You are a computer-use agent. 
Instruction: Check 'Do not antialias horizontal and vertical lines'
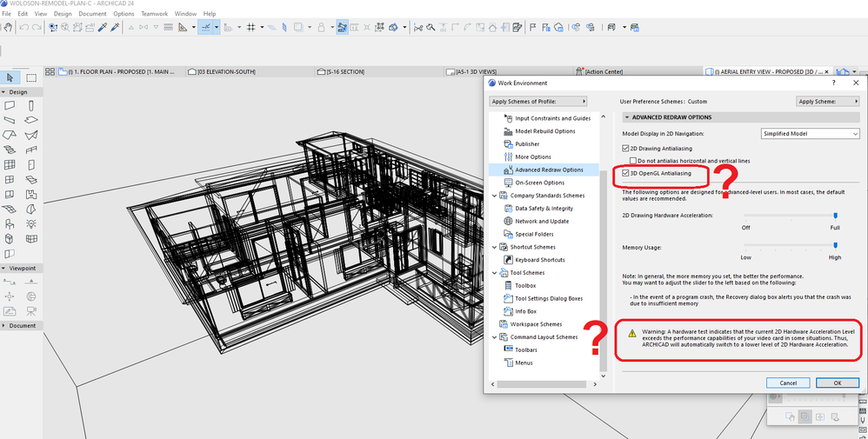point(633,161)
